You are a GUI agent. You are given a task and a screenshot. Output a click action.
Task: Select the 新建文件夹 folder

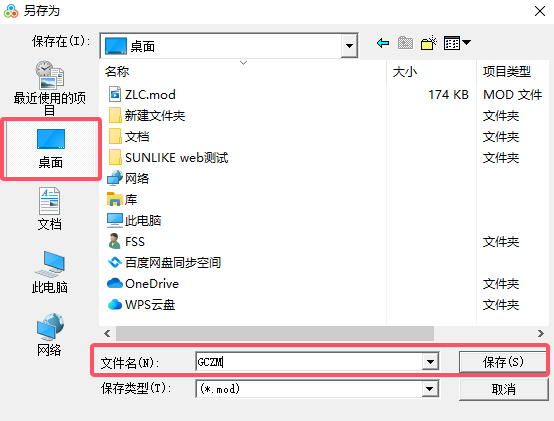147,115
